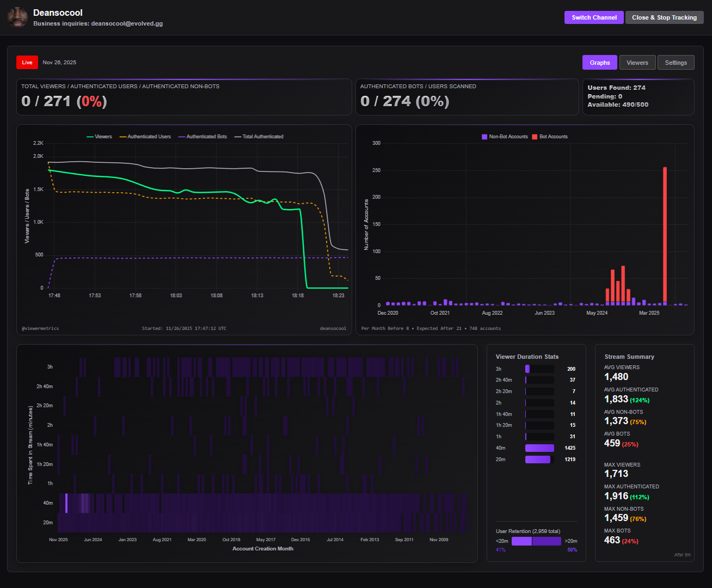Click the Viewer Duration Stats heading

[x=527, y=357]
